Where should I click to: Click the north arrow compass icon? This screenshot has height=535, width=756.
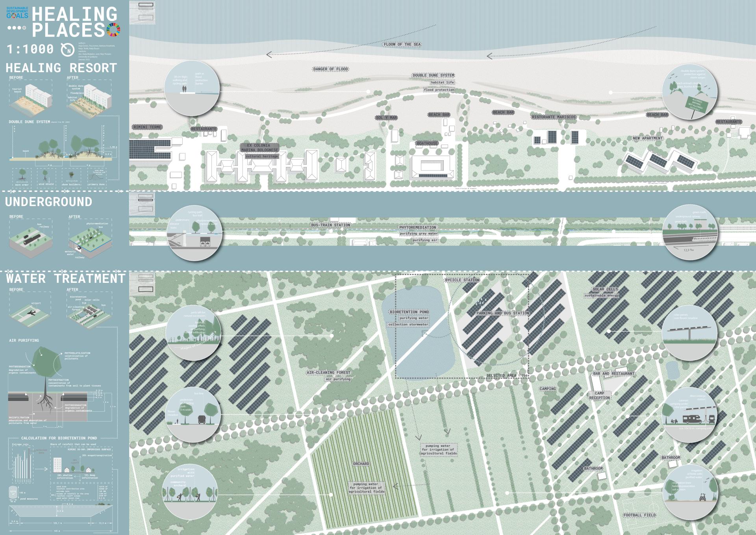click(67, 50)
